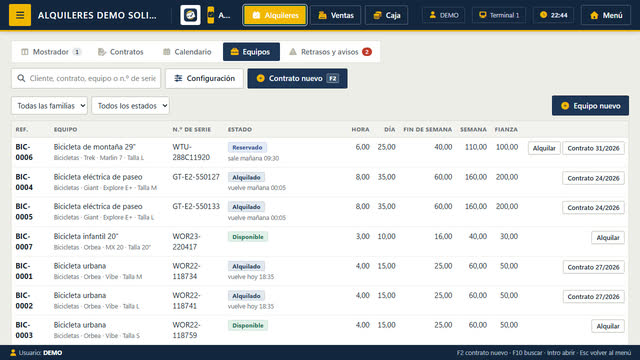Expand the Todos los estados dropdown
Viewport: 640px width, 360px height.
130,106
